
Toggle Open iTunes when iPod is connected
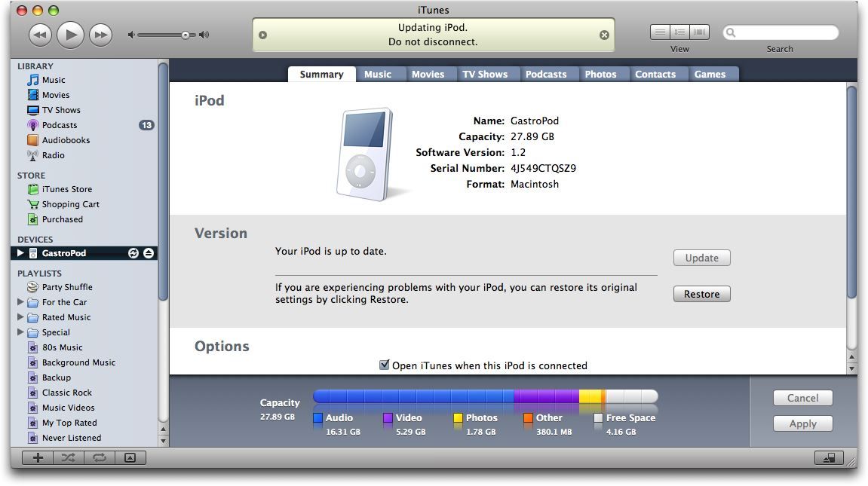pyautogui.click(x=384, y=365)
